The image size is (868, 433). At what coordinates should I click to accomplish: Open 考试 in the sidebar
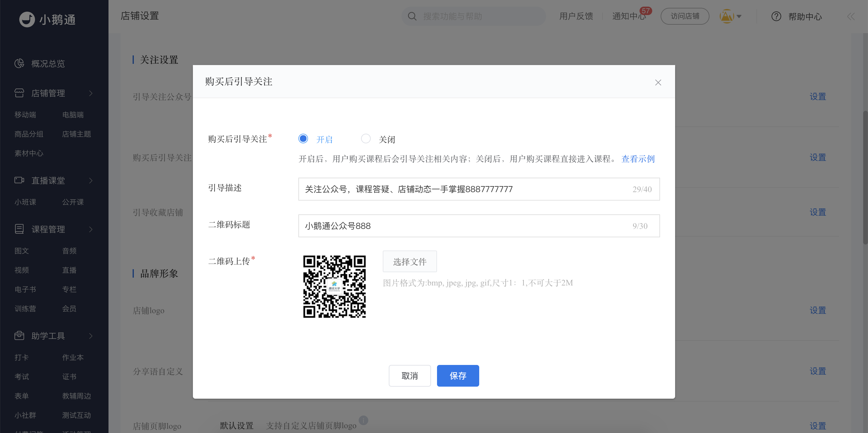click(x=22, y=376)
